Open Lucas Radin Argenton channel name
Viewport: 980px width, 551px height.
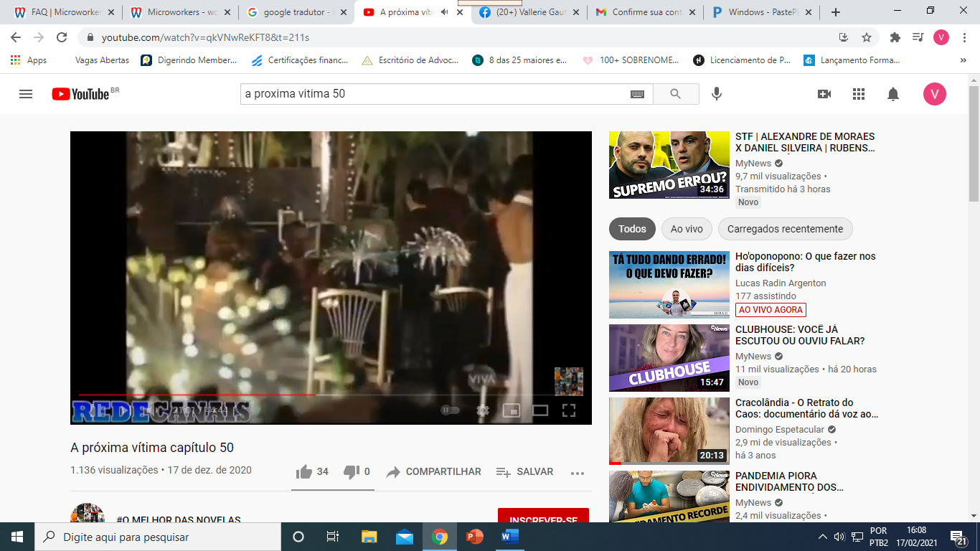coord(781,283)
